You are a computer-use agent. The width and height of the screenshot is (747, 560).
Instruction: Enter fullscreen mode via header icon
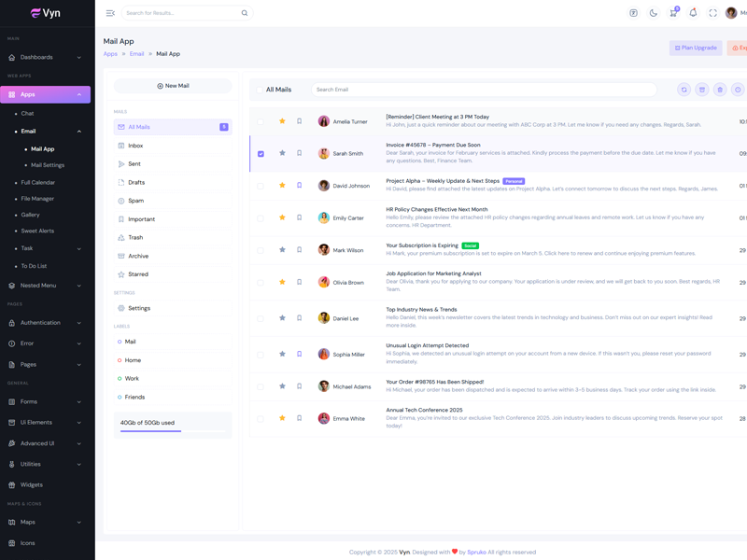click(x=712, y=13)
